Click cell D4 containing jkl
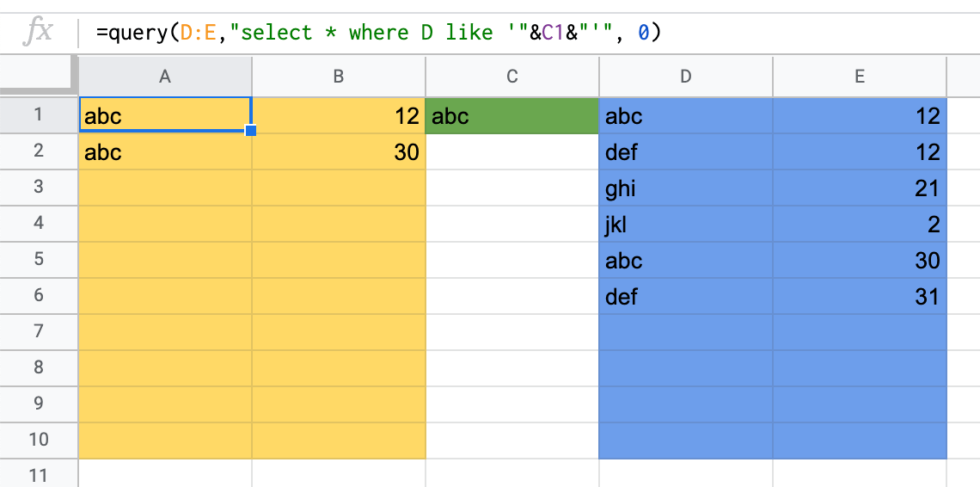Viewport: 980px width, 487px height. click(685, 225)
